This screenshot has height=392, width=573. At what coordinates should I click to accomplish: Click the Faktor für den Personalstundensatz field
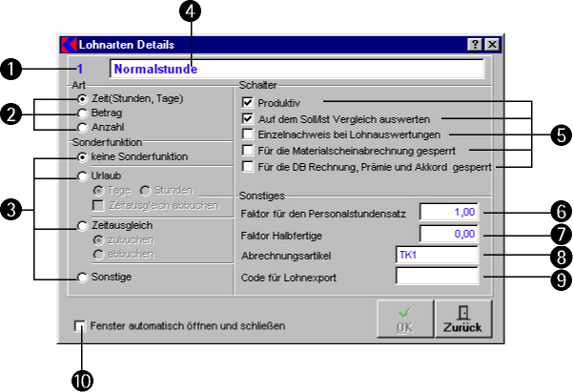click(448, 211)
